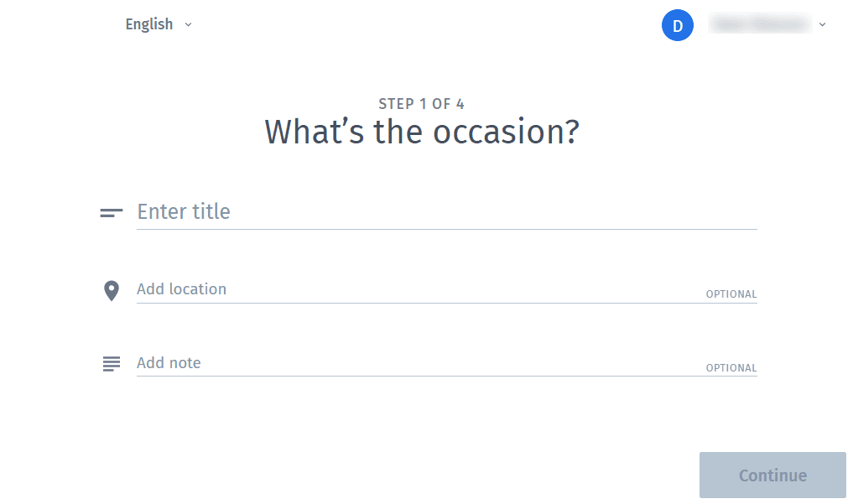
Task: Focus the Add location field
Action: point(446,289)
